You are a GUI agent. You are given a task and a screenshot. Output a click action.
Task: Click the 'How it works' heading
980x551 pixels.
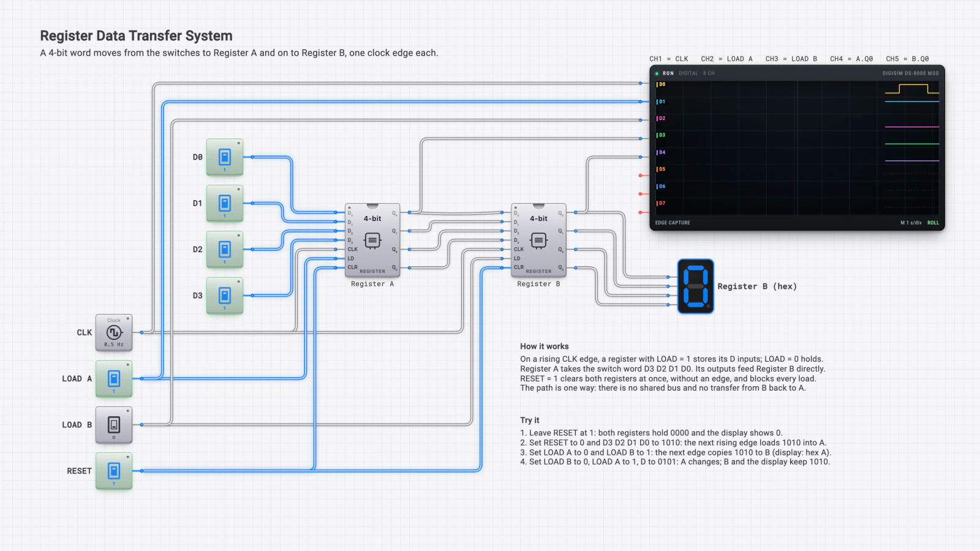[545, 347]
